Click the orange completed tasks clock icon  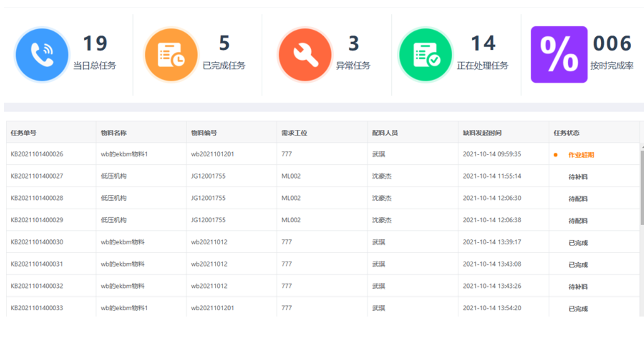point(171,55)
